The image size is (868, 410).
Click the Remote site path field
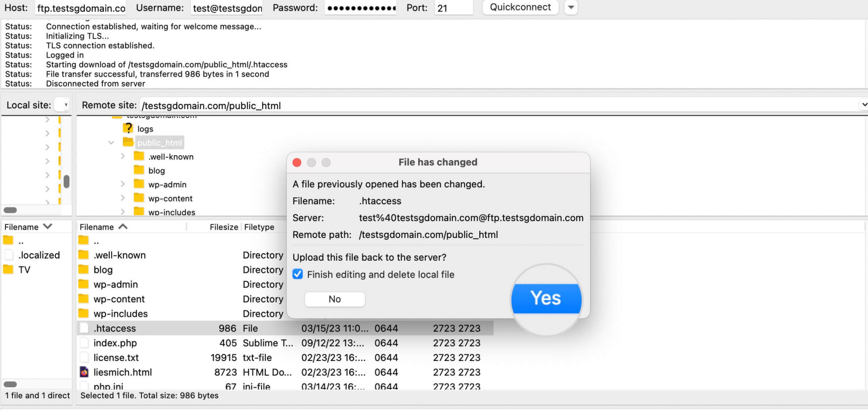click(x=498, y=106)
